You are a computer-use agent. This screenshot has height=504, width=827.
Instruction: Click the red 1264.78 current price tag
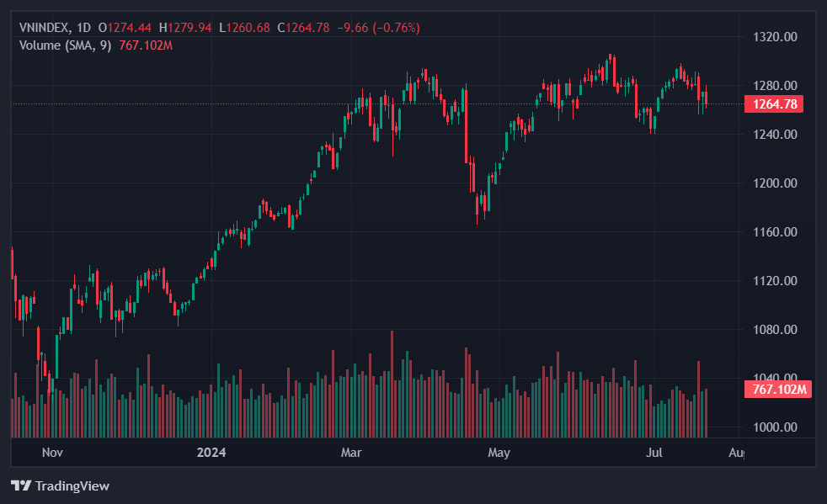(x=773, y=104)
